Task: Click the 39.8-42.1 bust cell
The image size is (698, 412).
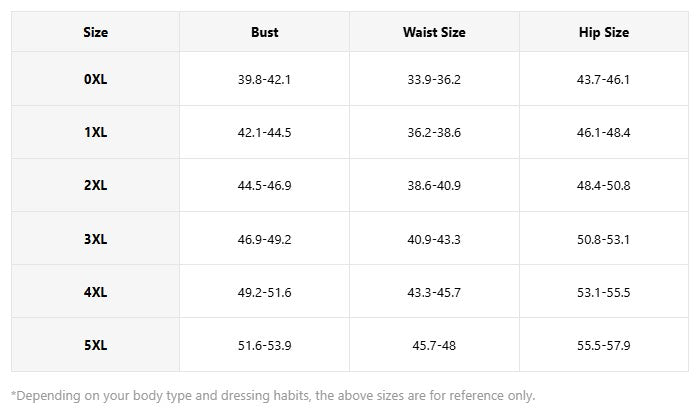Action: (x=265, y=79)
